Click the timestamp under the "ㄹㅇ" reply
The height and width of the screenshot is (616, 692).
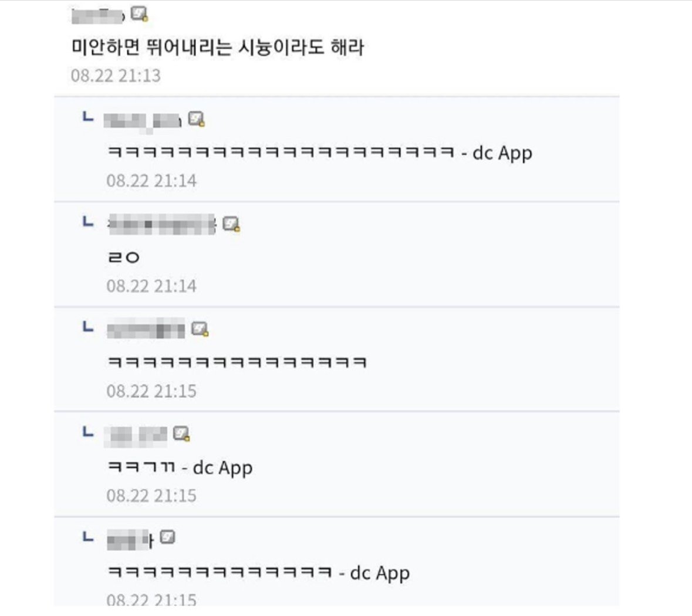[x=151, y=286]
